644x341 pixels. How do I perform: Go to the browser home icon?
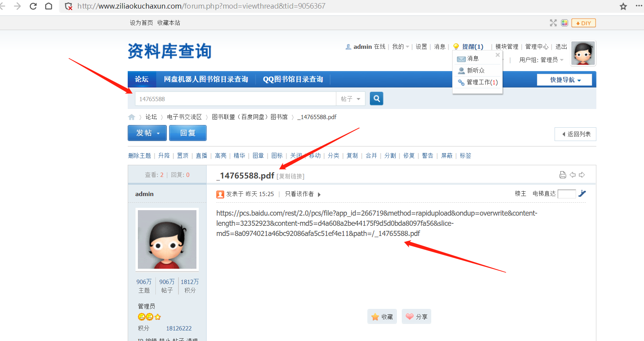point(49,6)
